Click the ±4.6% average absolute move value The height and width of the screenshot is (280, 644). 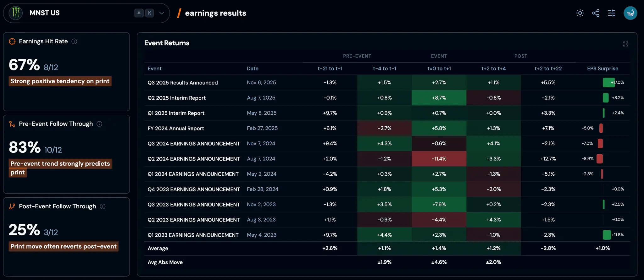(x=439, y=262)
